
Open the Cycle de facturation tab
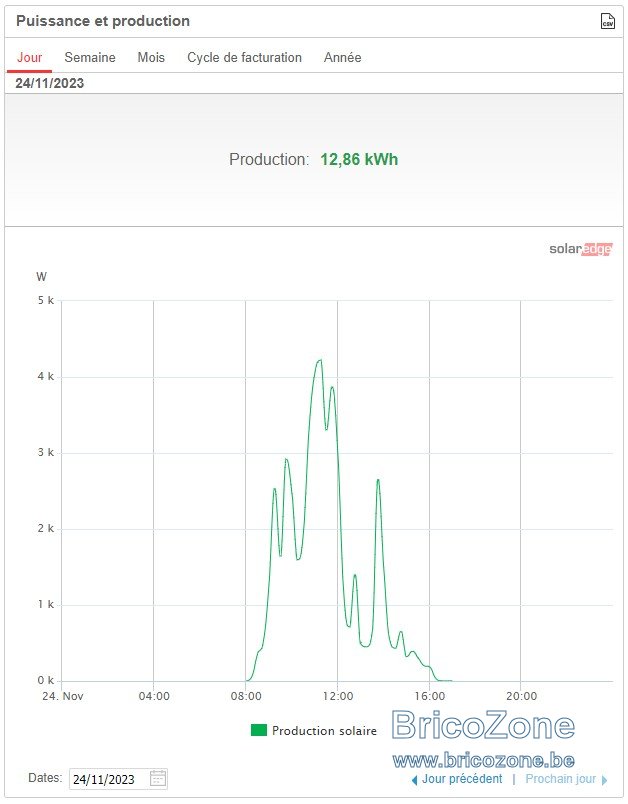click(x=244, y=57)
